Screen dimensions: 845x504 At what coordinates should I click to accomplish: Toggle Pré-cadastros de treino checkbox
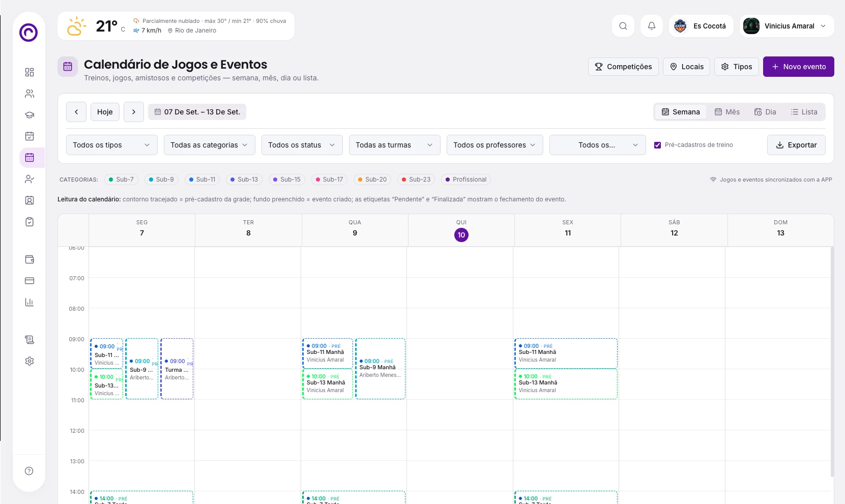click(x=657, y=145)
